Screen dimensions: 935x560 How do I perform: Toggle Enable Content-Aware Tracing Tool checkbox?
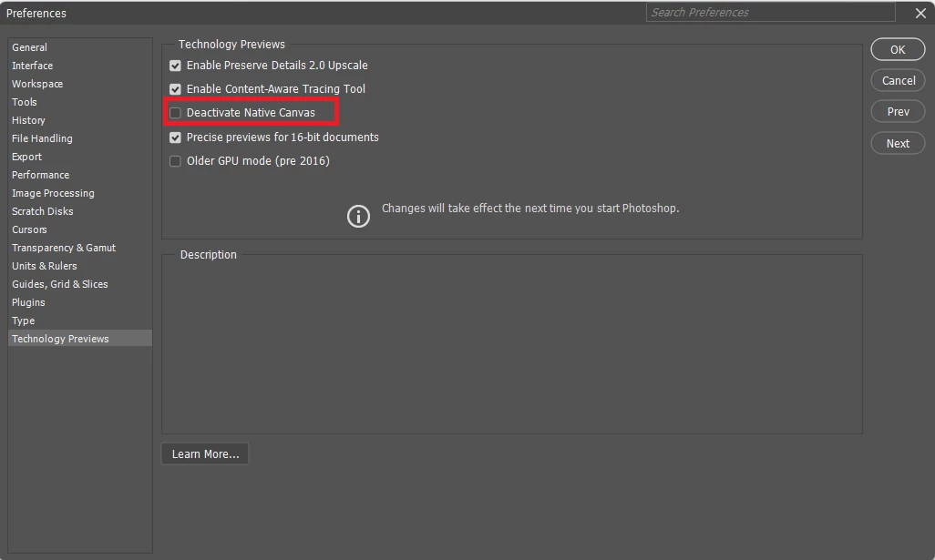click(175, 89)
